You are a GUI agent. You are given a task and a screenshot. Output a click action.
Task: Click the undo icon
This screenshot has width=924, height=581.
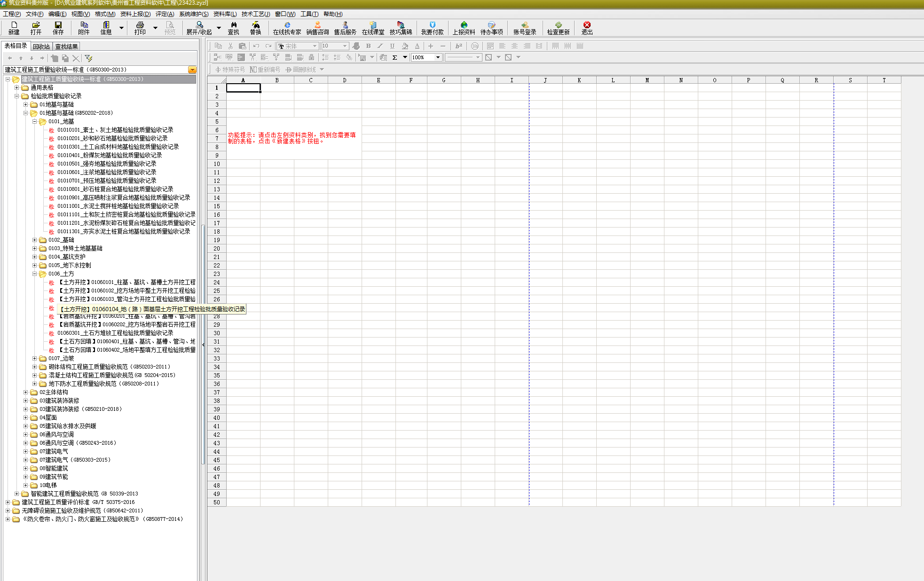pyautogui.click(x=256, y=46)
